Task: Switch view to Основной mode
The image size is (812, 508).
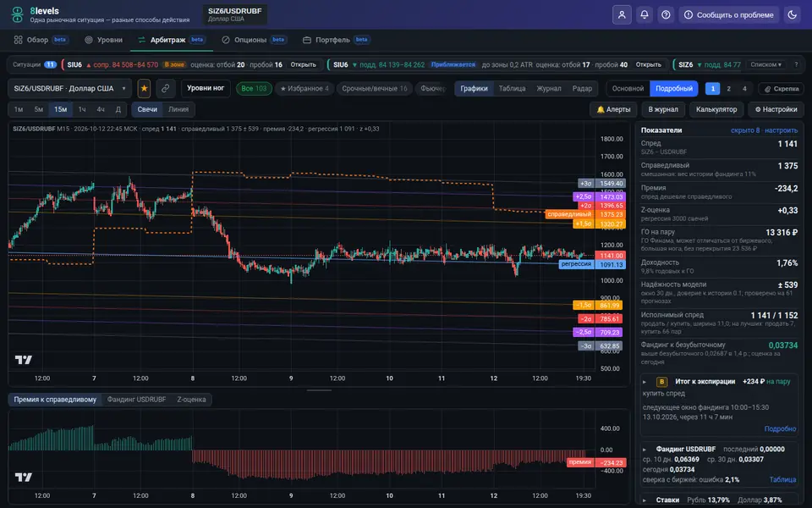Action: 628,89
